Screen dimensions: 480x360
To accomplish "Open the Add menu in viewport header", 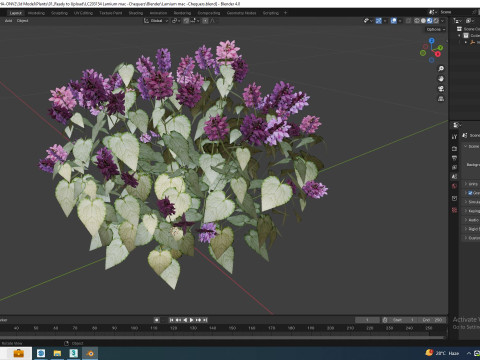I will 8,21.
